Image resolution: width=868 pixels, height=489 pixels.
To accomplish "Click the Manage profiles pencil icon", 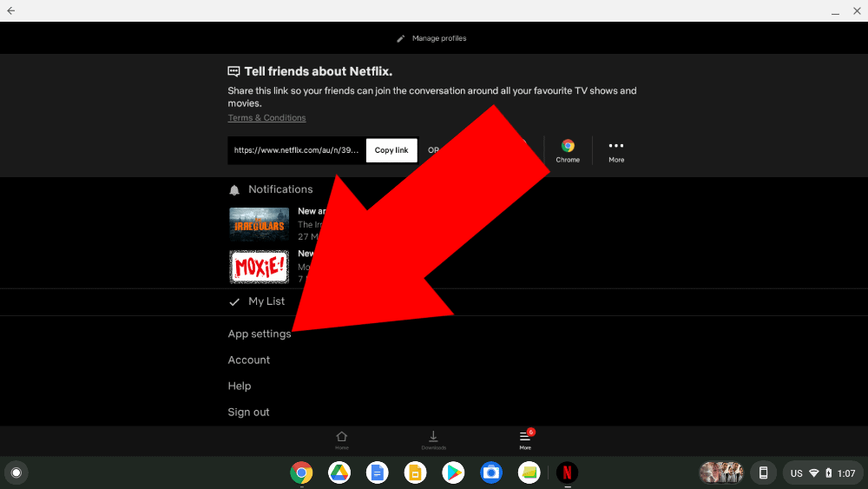I will [x=401, y=39].
